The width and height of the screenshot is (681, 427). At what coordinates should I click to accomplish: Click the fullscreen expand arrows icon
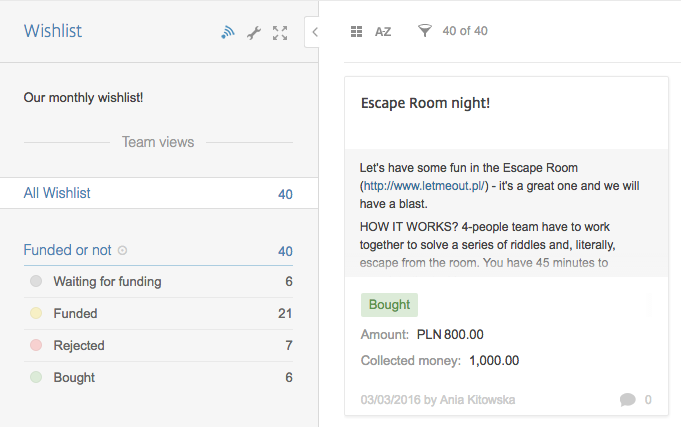[x=280, y=33]
